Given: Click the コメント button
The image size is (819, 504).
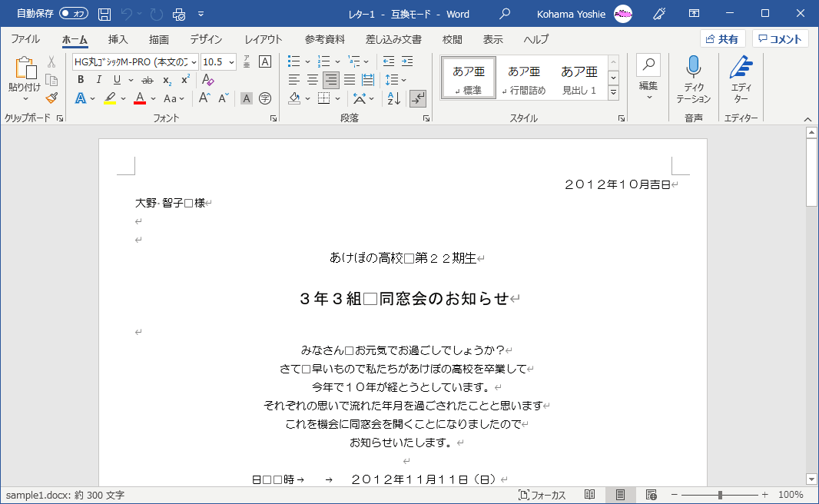Looking at the screenshot, I should (x=781, y=39).
